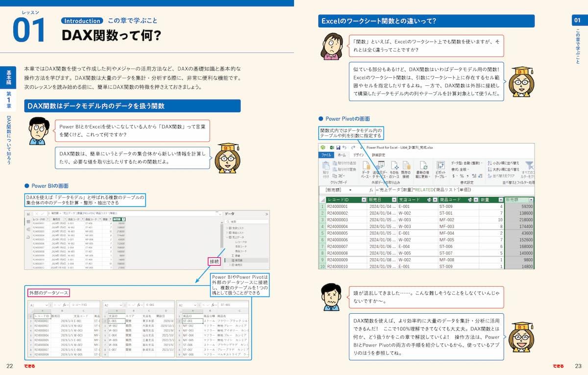Expand the 商品リスト table in データ pane

227,233
